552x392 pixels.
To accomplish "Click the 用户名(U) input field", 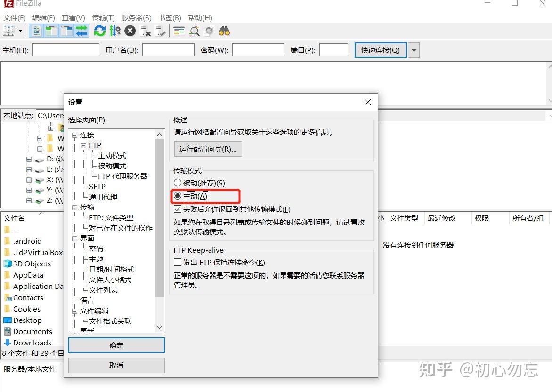I will tap(168, 50).
